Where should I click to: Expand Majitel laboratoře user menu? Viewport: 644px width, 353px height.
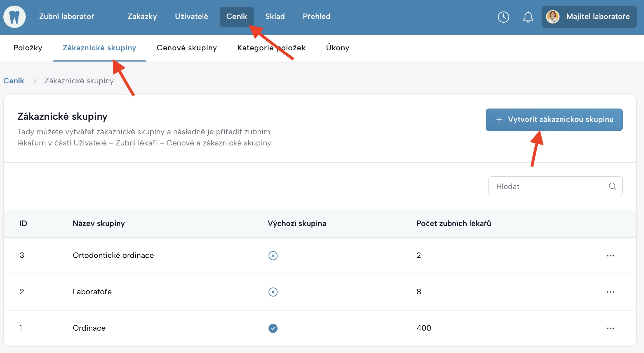coord(598,17)
